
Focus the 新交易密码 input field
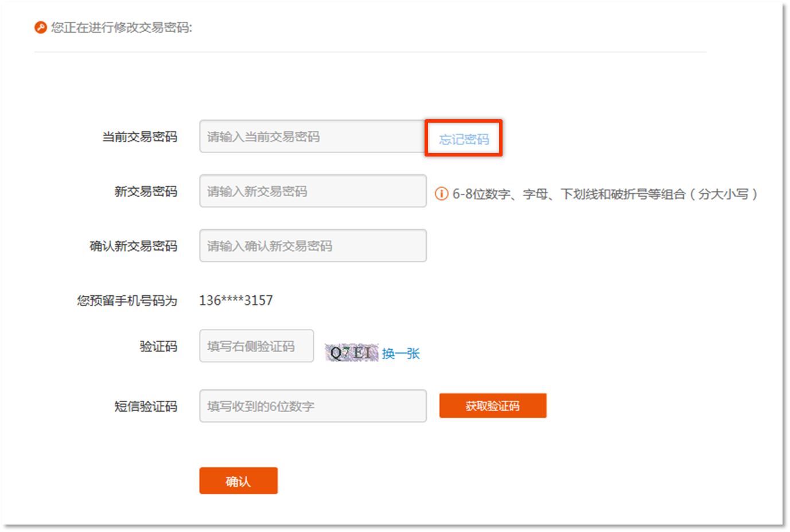coord(312,191)
